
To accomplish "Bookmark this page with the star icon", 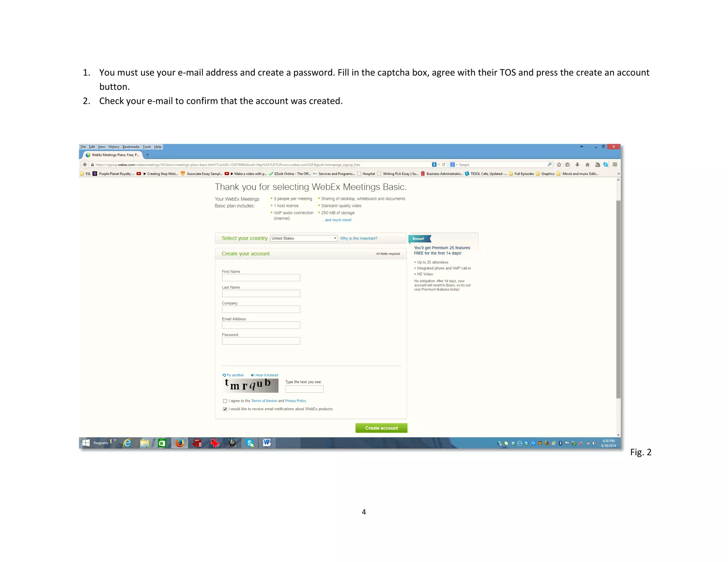I will pos(559,164).
